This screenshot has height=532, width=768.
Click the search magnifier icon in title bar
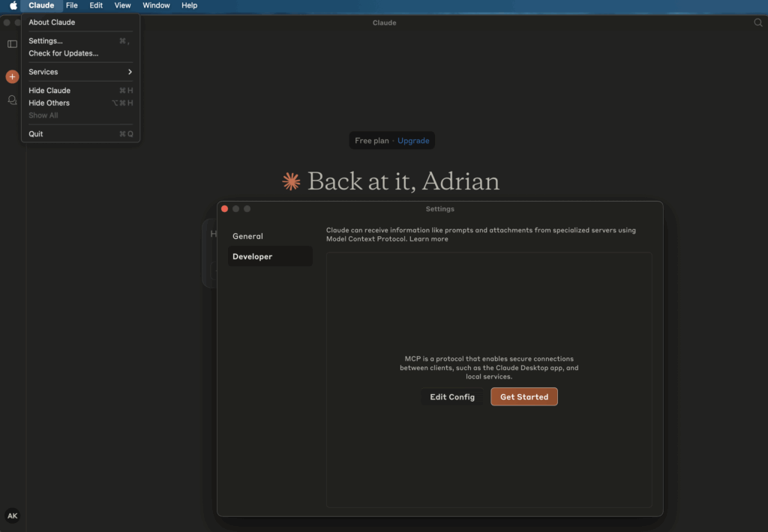(757, 22)
